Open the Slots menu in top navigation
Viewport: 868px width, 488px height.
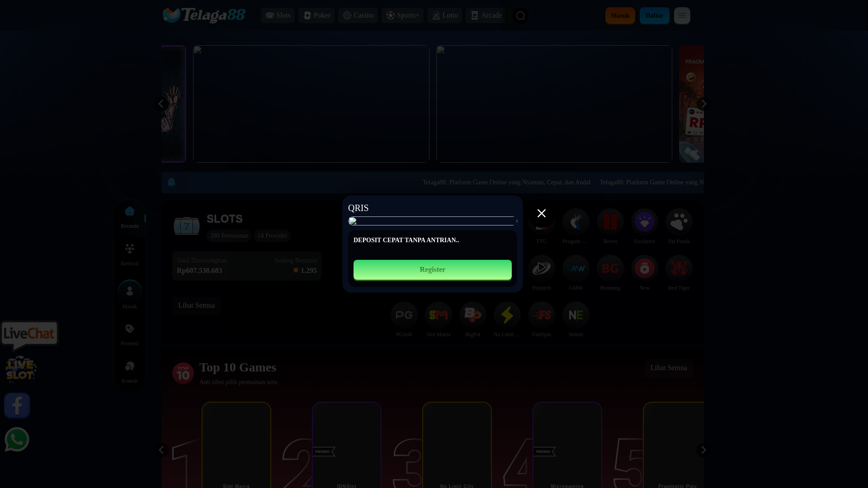pyautogui.click(x=278, y=15)
